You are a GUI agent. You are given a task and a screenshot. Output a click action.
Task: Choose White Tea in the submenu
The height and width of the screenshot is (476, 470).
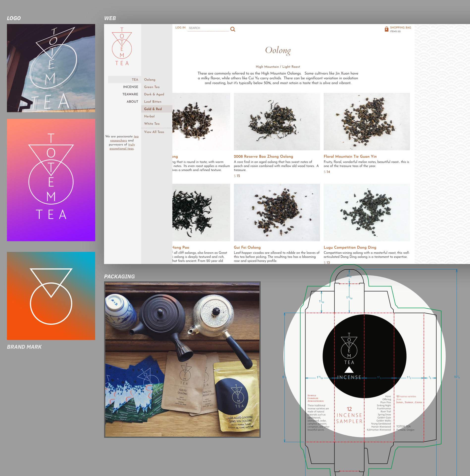pyautogui.click(x=152, y=124)
